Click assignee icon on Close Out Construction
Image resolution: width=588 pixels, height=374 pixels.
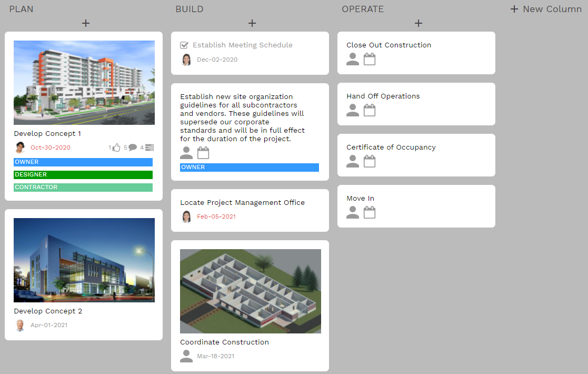pyautogui.click(x=352, y=59)
